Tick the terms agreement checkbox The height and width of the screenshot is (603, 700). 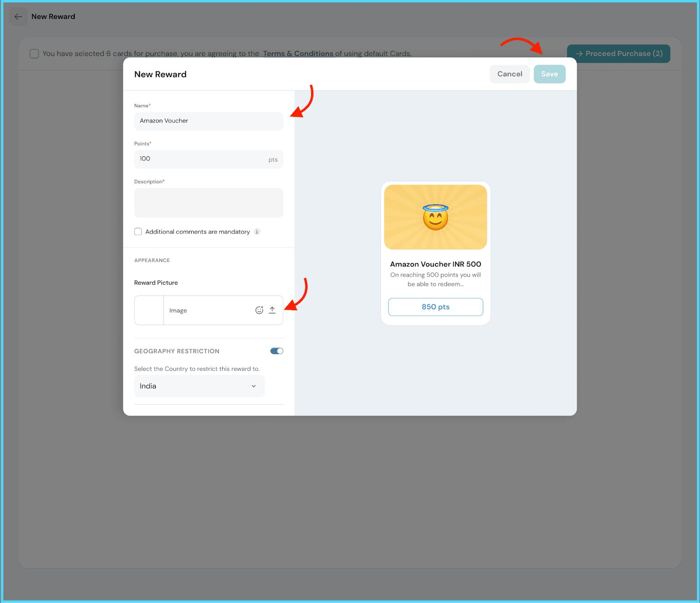click(x=34, y=54)
